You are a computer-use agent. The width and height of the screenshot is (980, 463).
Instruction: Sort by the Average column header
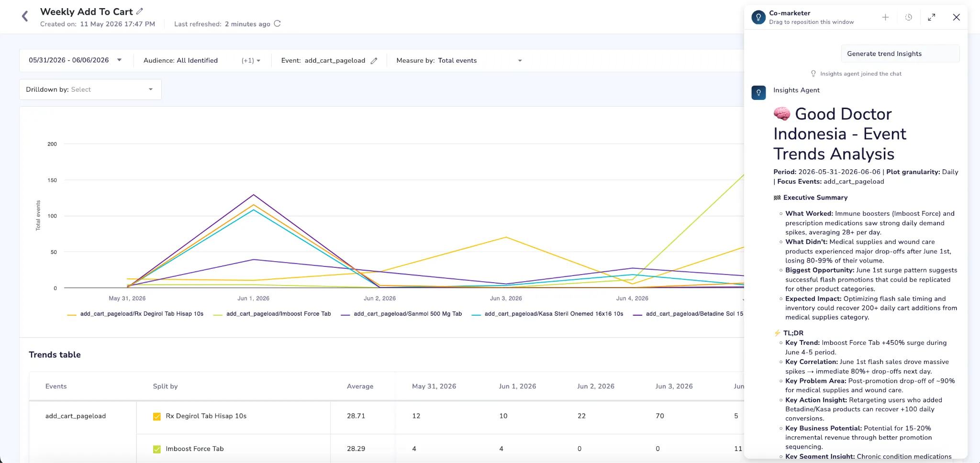point(360,386)
